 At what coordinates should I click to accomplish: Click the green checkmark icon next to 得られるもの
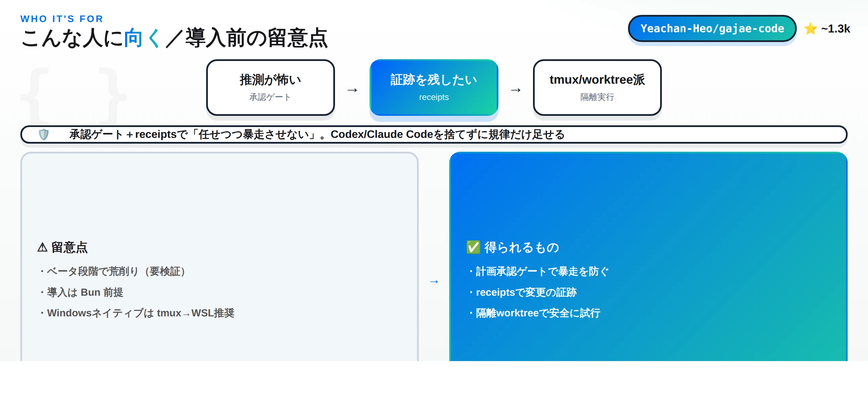473,247
